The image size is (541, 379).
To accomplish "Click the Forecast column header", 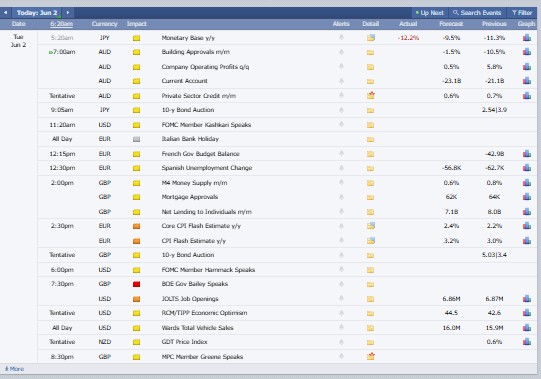I will [x=451, y=24].
